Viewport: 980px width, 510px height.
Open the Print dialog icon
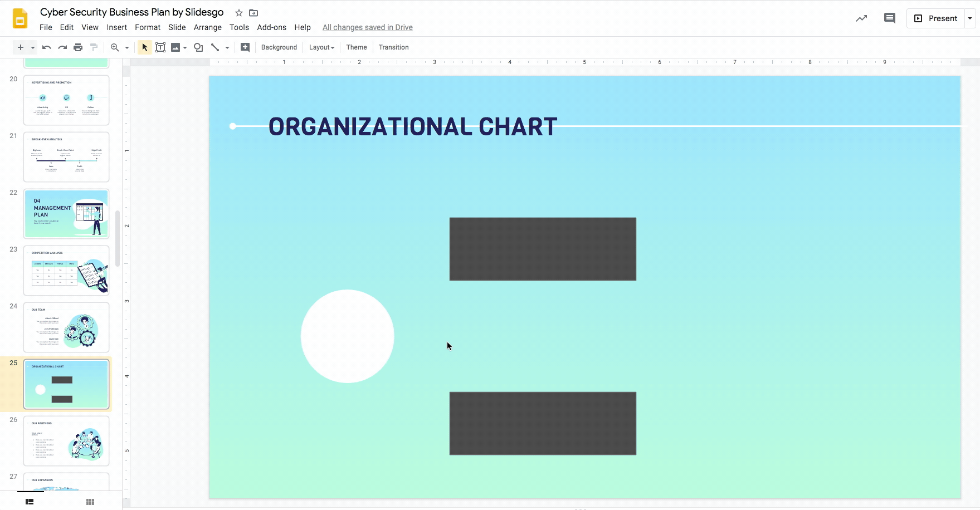78,47
